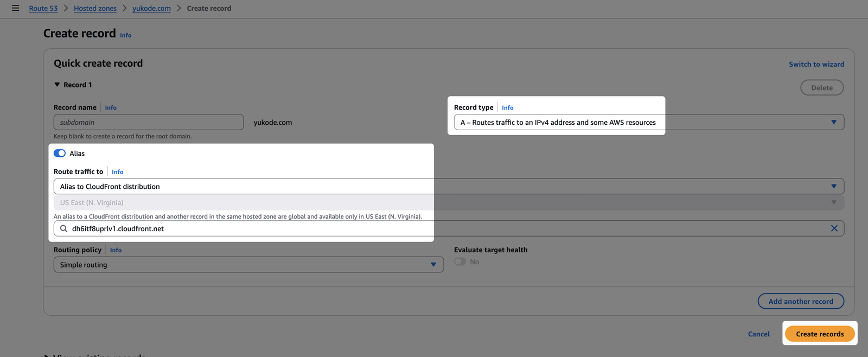Open Info link next to Record type

507,107
